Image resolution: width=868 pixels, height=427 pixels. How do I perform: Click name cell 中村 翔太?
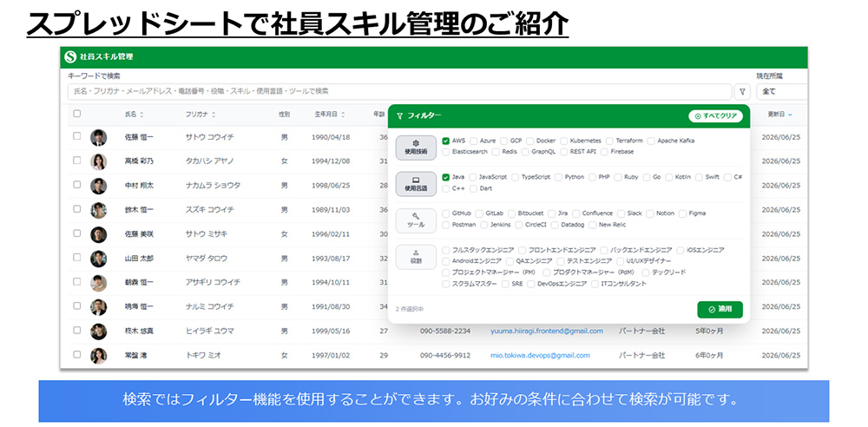click(x=140, y=186)
